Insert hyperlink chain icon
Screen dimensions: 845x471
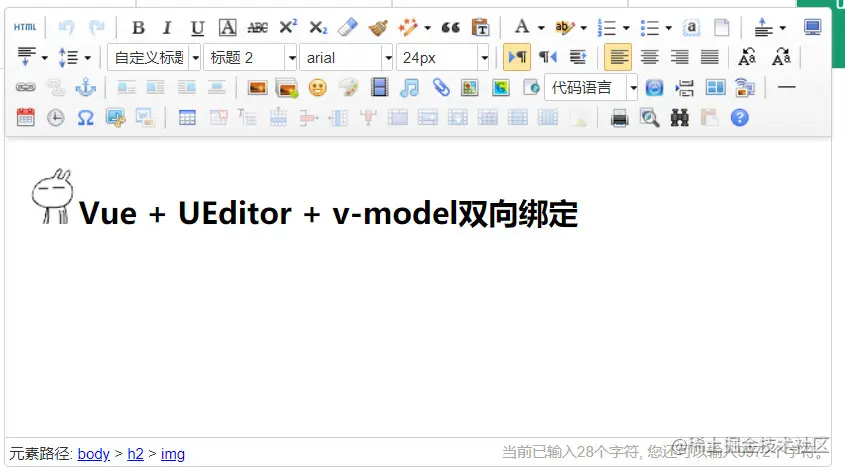point(25,87)
